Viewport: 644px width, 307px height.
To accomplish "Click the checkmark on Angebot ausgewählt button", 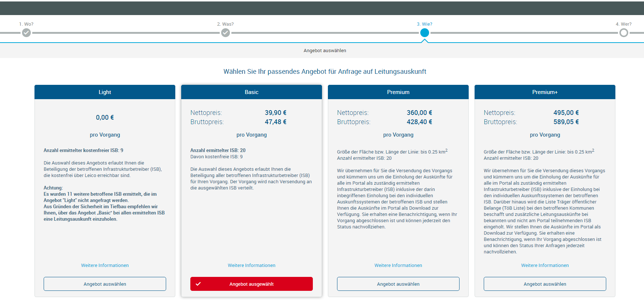I will (198, 284).
